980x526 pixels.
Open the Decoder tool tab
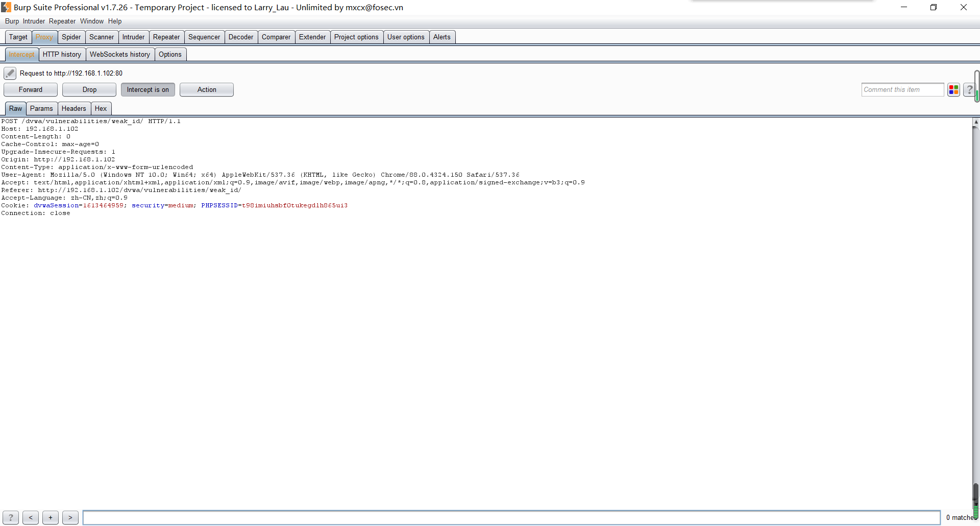(241, 37)
